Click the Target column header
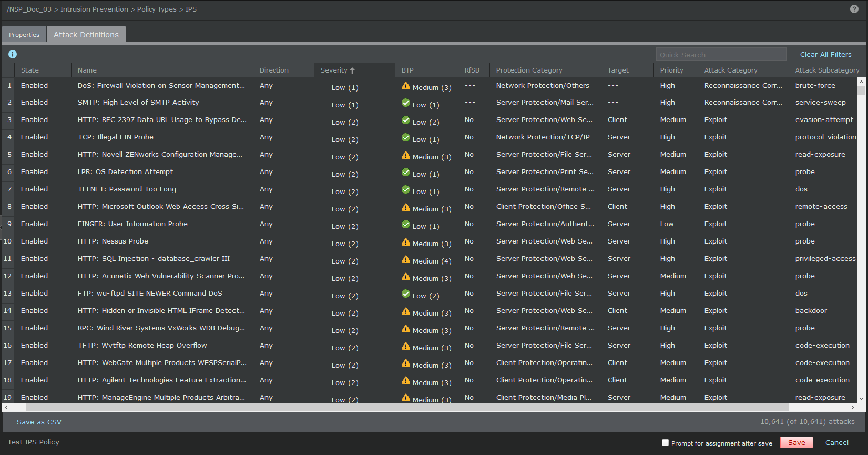This screenshot has height=455, width=868. click(618, 70)
